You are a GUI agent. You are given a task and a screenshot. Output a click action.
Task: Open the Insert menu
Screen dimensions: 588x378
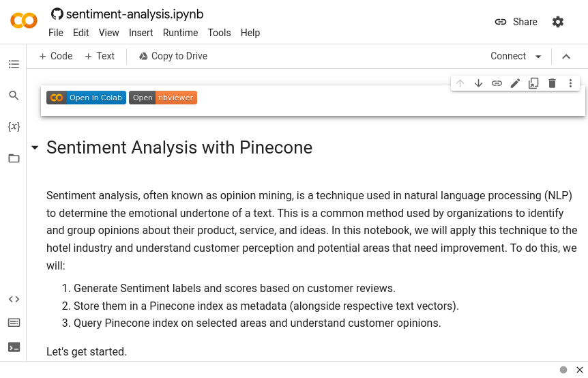(141, 33)
